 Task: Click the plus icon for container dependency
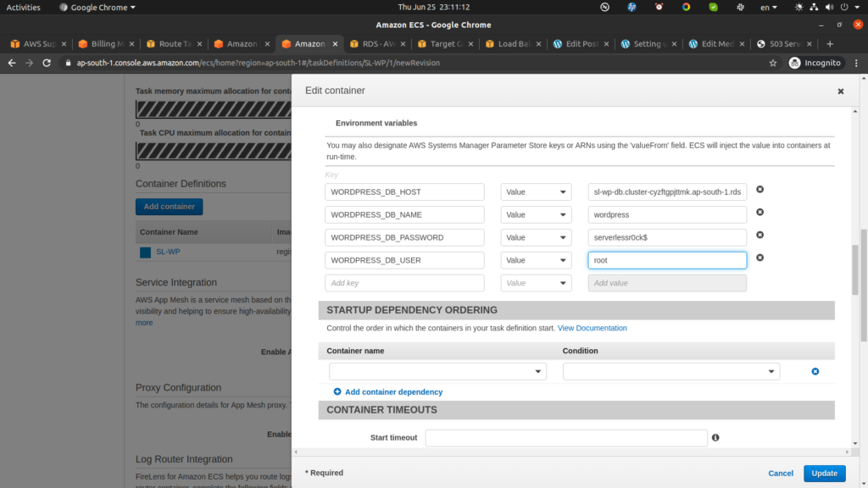(337, 391)
